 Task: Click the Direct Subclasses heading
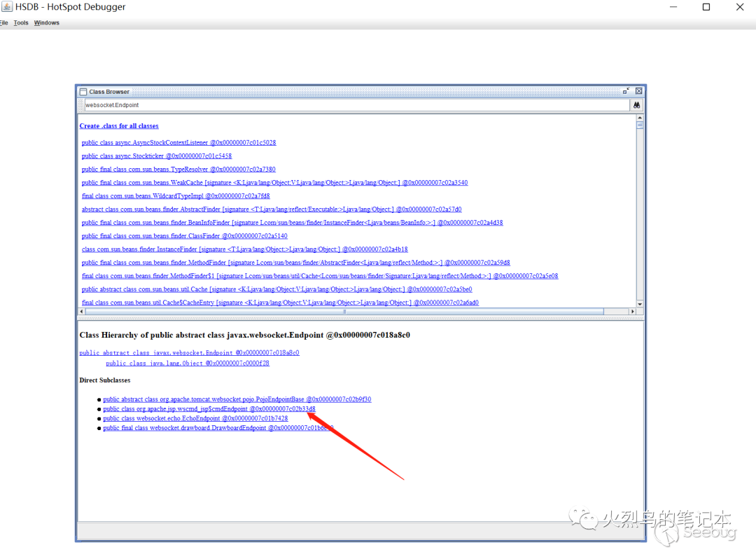tap(104, 380)
